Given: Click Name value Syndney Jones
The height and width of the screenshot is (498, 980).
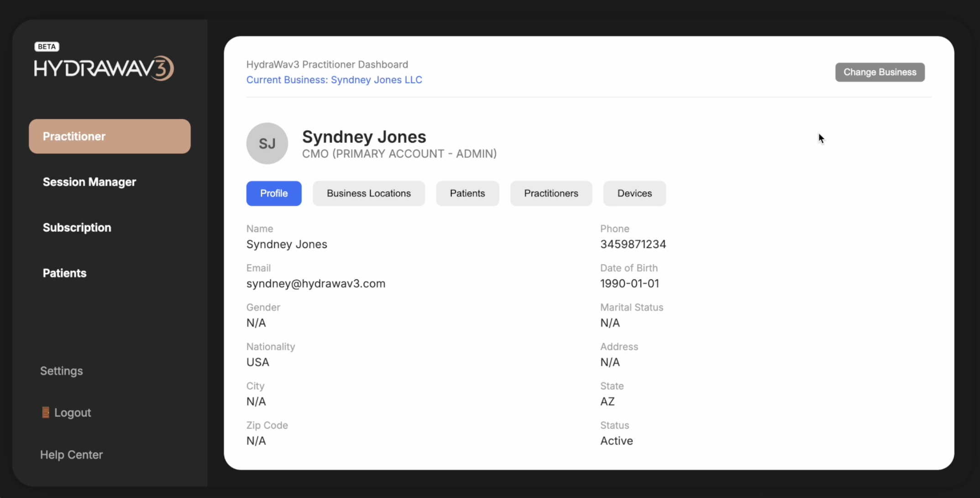Looking at the screenshot, I should coord(287,244).
